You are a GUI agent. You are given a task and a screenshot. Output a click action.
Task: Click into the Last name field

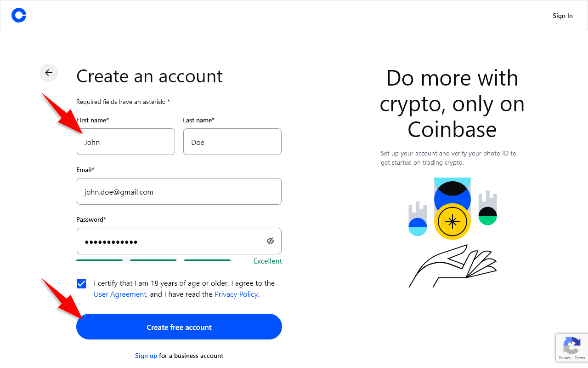pos(232,142)
